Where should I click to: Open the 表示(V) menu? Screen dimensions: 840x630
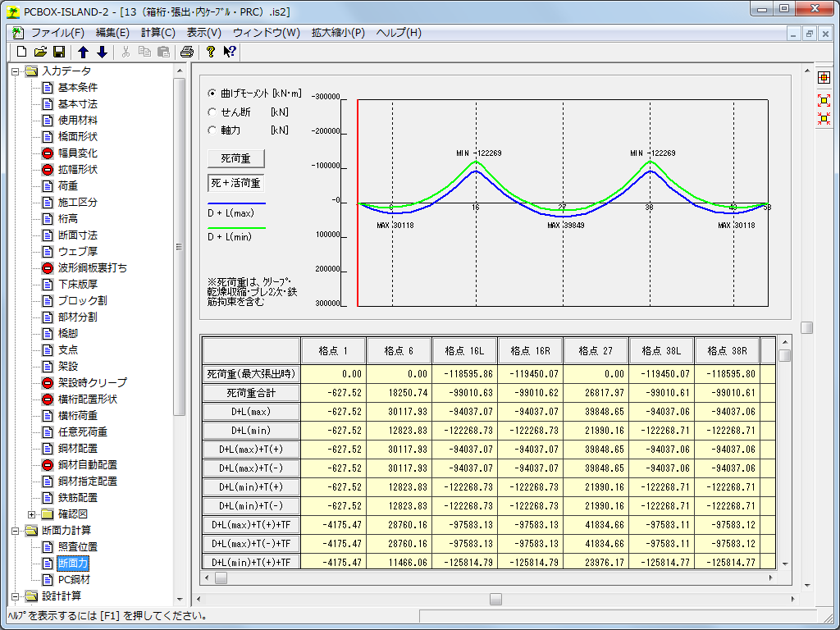click(203, 33)
